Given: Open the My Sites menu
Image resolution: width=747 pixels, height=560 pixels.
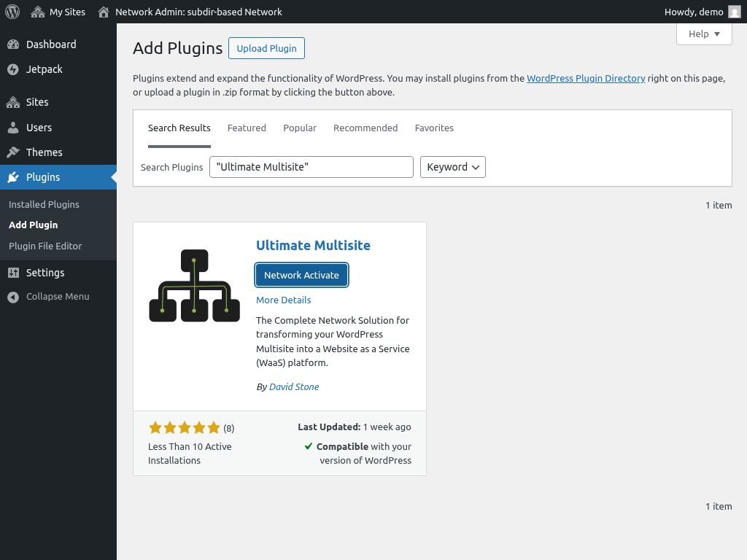Looking at the screenshot, I should [x=58, y=12].
